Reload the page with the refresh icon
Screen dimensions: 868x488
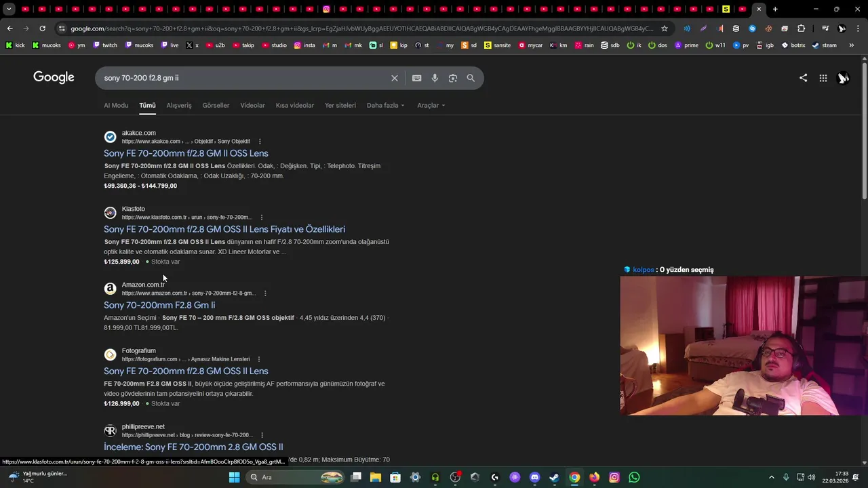(x=42, y=28)
